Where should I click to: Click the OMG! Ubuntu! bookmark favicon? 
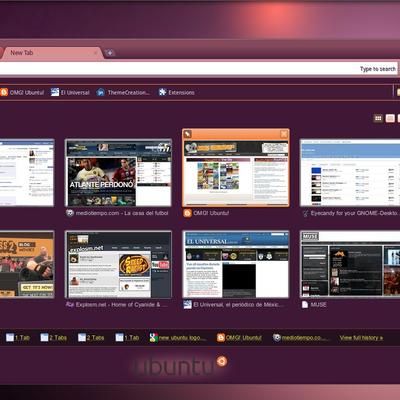4,92
